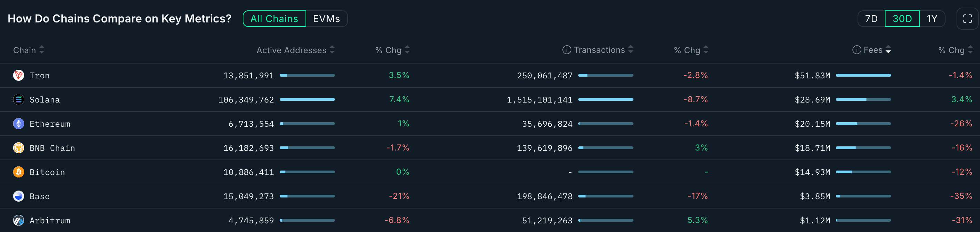Click the Bitcoin logo icon

coord(18,172)
